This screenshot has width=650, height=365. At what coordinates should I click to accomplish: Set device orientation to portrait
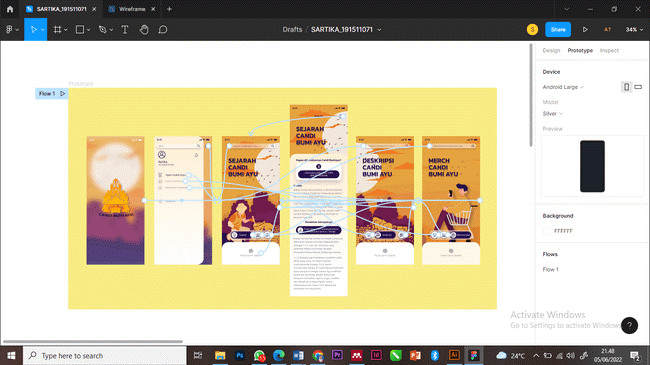(x=626, y=87)
